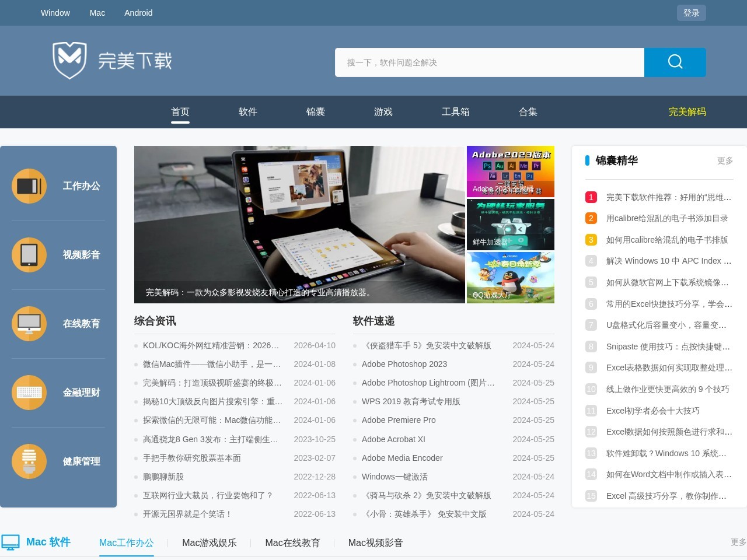Click rank badge 1 in 锦囊精华

[591, 197]
